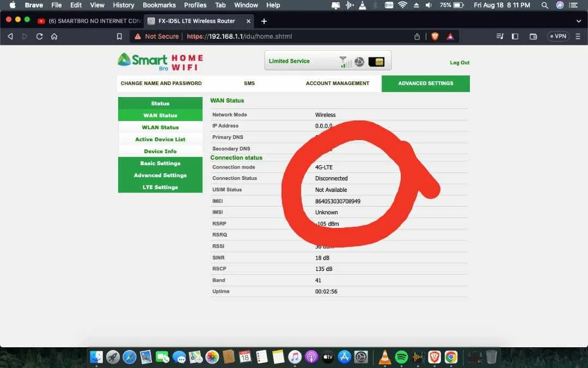This screenshot has width=588, height=368.
Task: Click the 18 dB SINR value
Action: [322, 258]
